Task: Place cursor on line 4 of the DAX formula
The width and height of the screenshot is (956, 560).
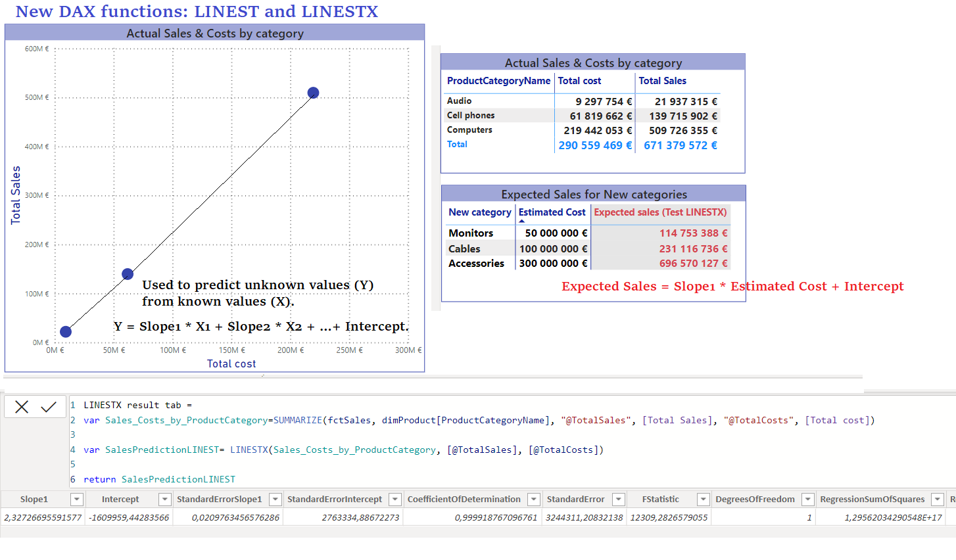Action: coord(329,450)
